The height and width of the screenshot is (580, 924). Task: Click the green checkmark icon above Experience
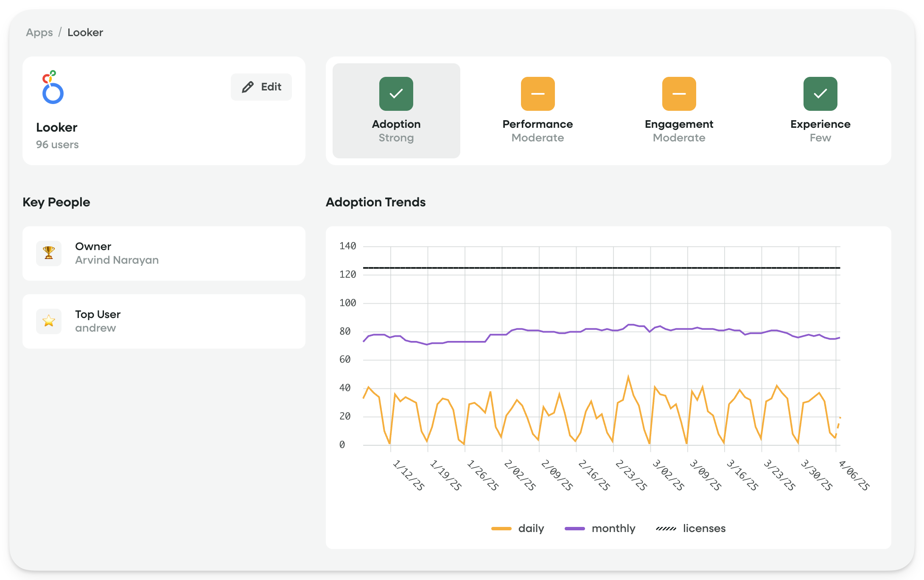(820, 94)
